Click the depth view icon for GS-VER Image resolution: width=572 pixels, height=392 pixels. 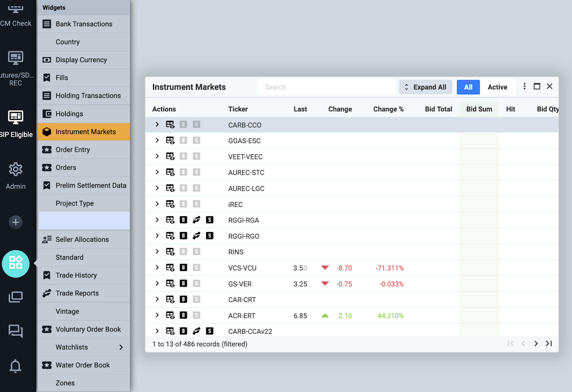170,284
